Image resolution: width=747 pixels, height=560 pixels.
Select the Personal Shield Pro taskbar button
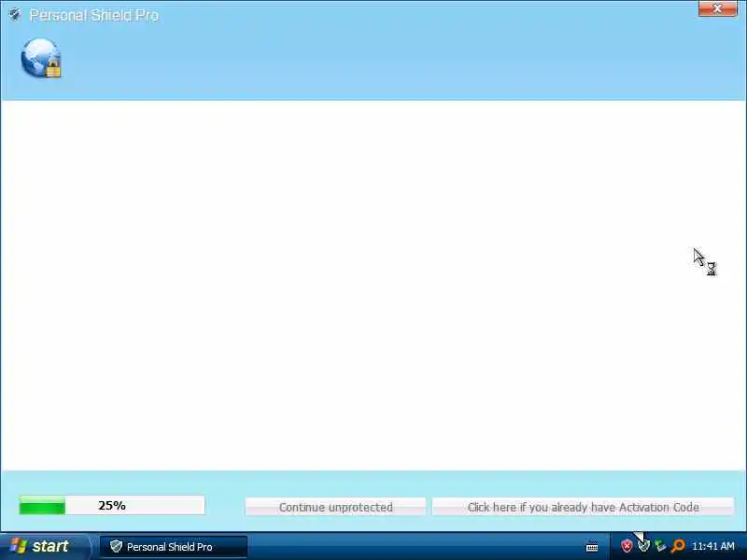174,547
